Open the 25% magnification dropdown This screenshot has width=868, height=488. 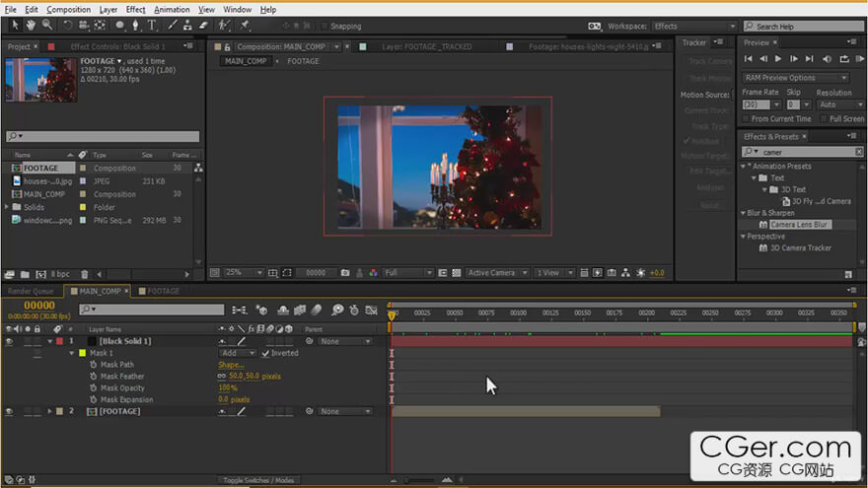coord(245,273)
